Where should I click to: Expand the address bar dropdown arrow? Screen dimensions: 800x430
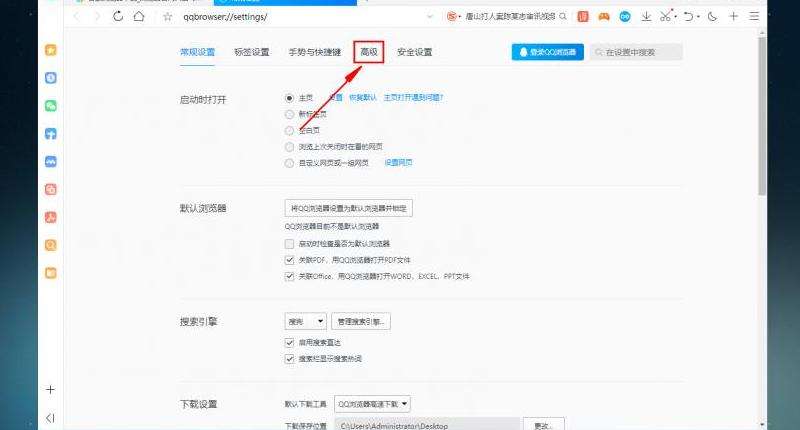pyautogui.click(x=430, y=17)
